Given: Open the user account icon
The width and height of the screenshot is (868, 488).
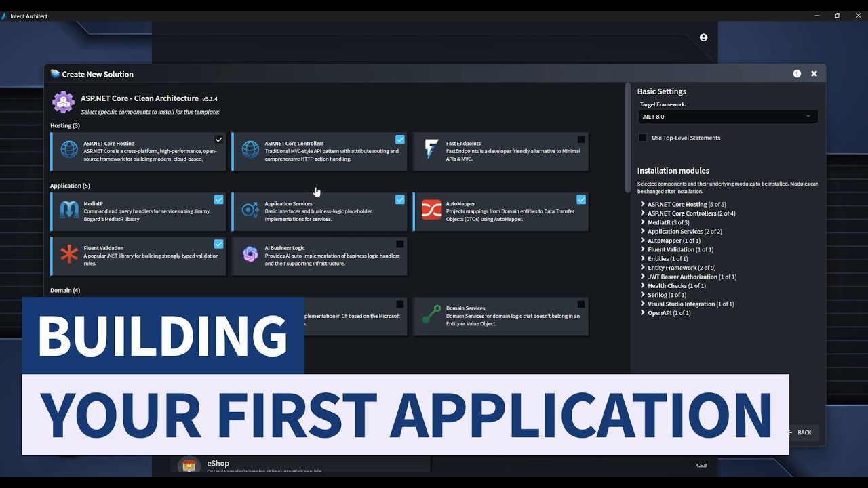Looking at the screenshot, I should click(x=703, y=37).
